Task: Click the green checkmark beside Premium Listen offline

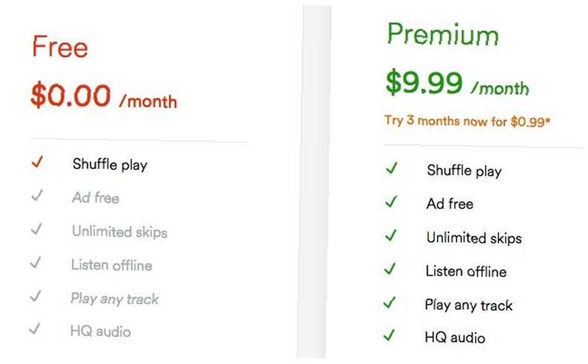Action: pos(390,268)
